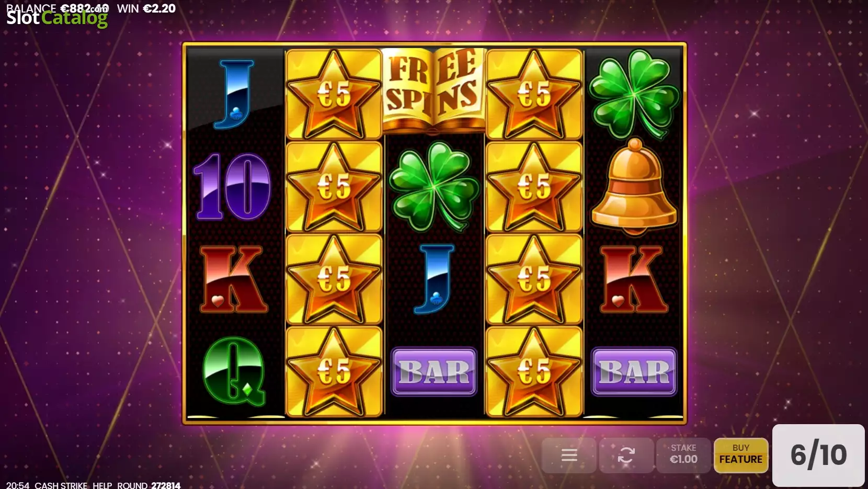Click the spin refresh button
The height and width of the screenshot is (489, 868).
[626, 455]
